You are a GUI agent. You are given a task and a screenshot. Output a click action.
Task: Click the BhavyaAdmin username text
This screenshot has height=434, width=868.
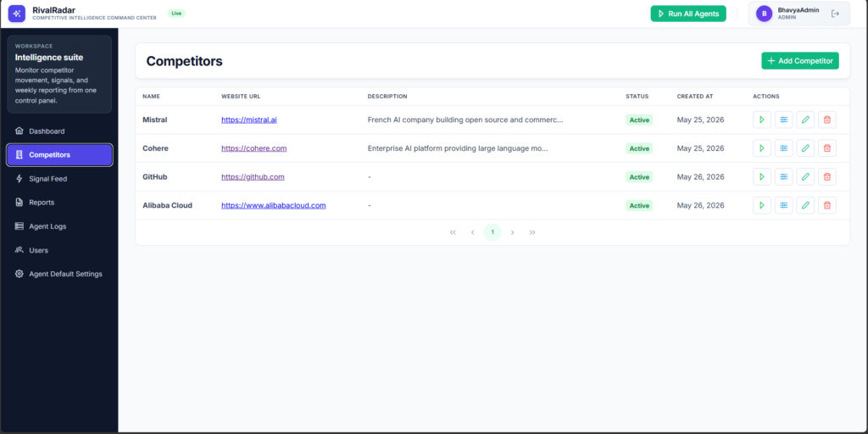click(798, 10)
